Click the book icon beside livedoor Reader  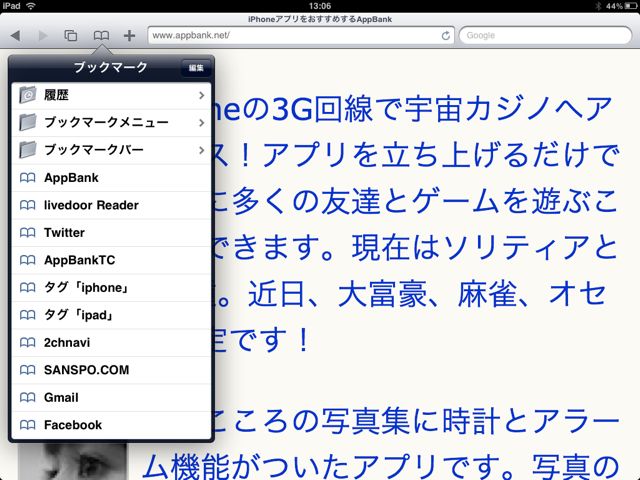coord(27,205)
